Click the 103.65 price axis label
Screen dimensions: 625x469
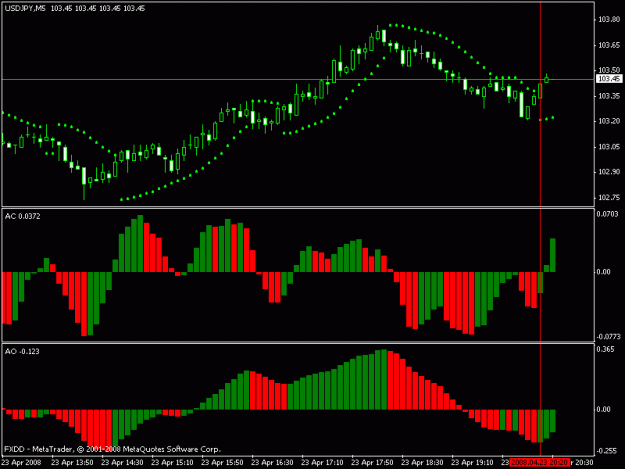(609, 45)
